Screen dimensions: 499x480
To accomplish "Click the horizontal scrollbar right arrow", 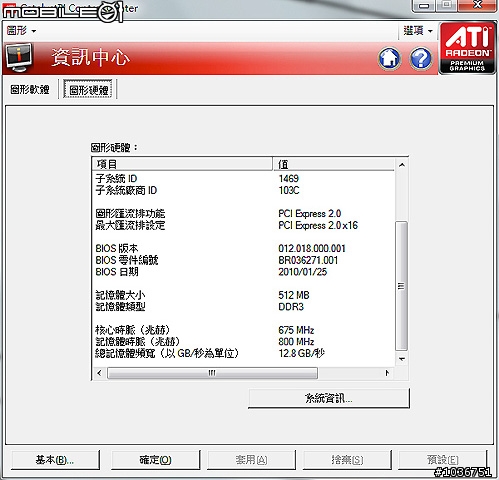I will tap(387, 373).
